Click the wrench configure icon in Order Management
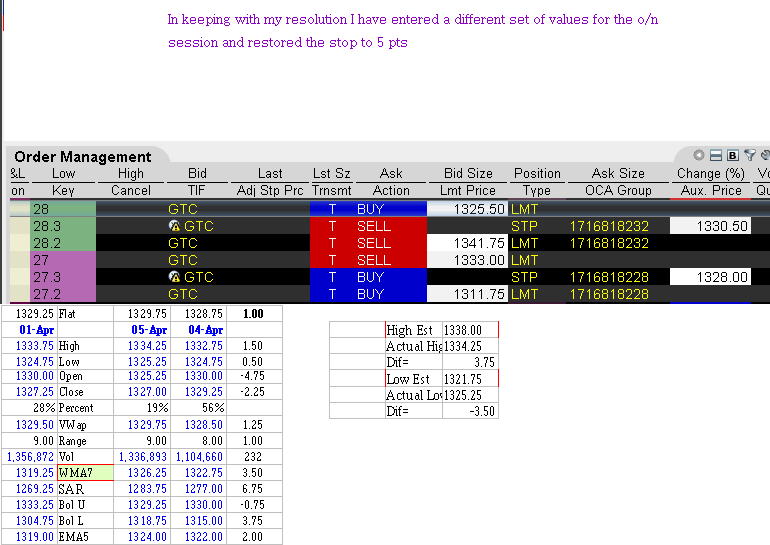The image size is (770, 545). 765,156
